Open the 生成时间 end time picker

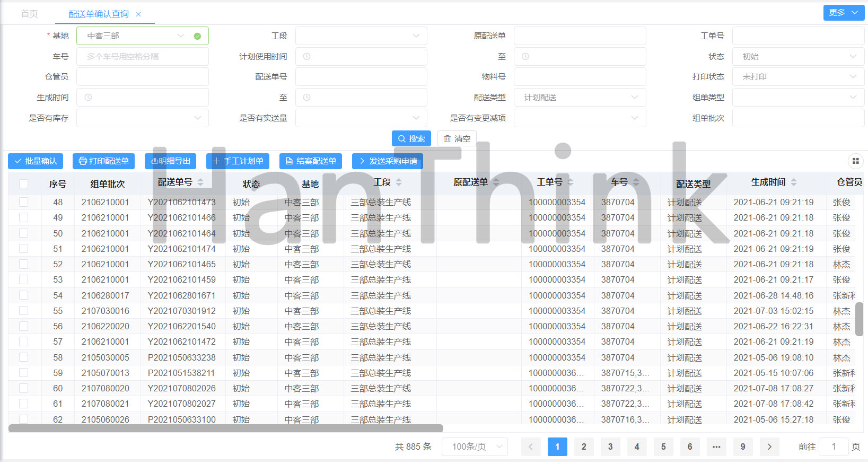[x=361, y=98]
